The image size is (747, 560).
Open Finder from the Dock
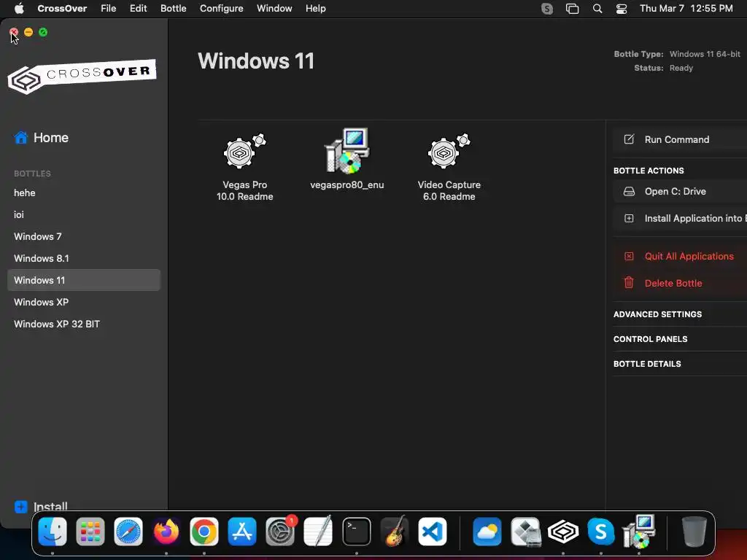tap(53, 532)
